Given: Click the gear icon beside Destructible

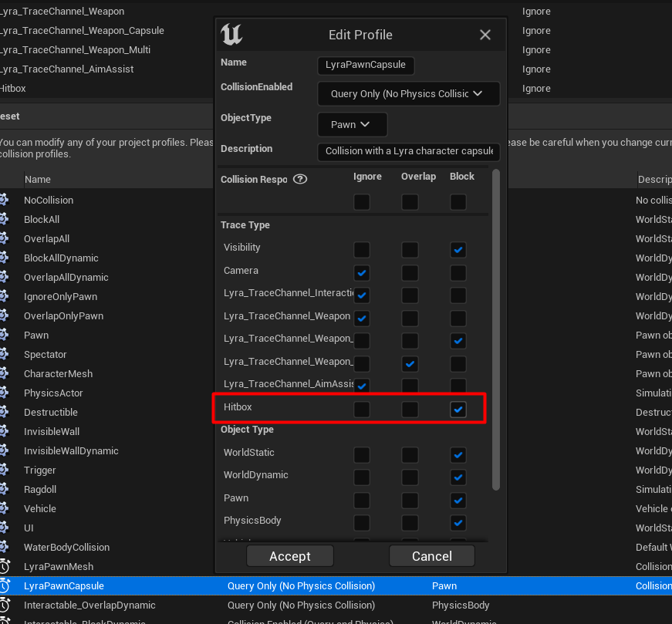Looking at the screenshot, I should coord(4,412).
